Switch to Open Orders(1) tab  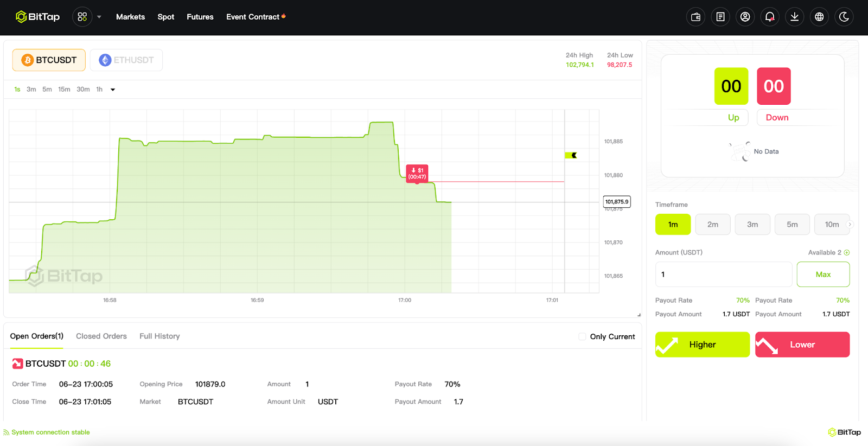click(x=37, y=336)
